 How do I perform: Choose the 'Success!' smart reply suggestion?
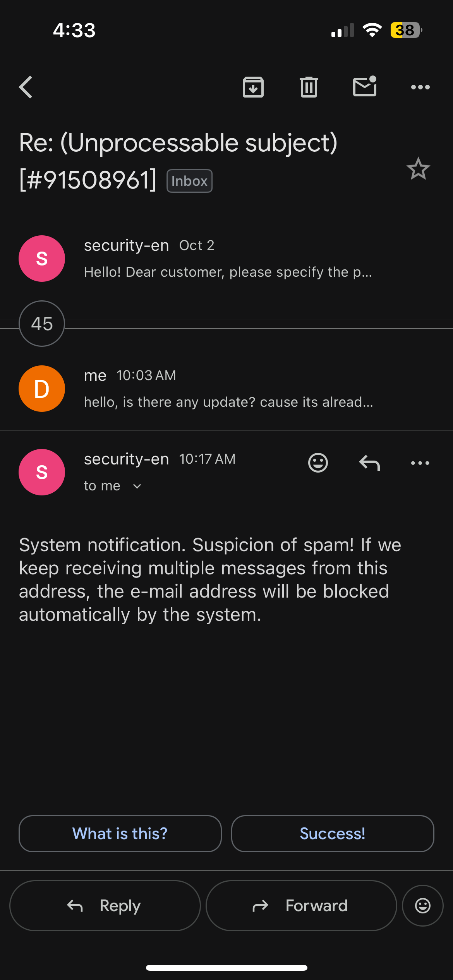pyautogui.click(x=333, y=834)
